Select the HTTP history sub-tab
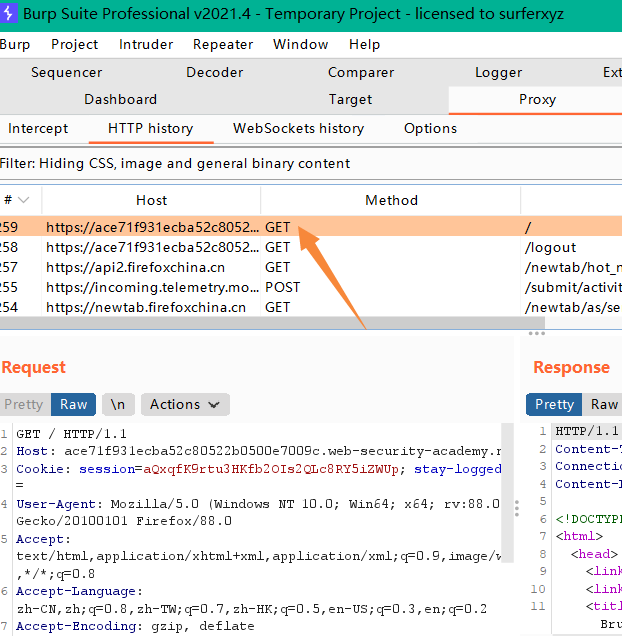Image resolution: width=622 pixels, height=636 pixels. pyautogui.click(x=151, y=129)
